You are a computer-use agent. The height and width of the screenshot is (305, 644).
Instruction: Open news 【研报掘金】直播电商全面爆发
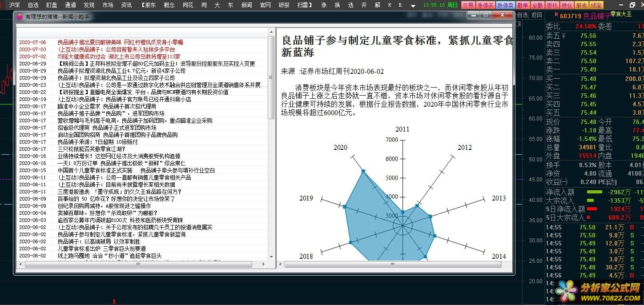143,92
